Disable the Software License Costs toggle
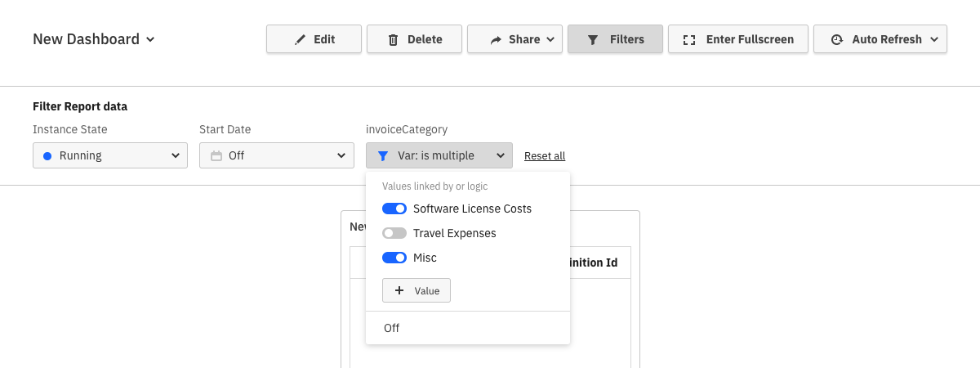980x368 pixels. point(394,209)
